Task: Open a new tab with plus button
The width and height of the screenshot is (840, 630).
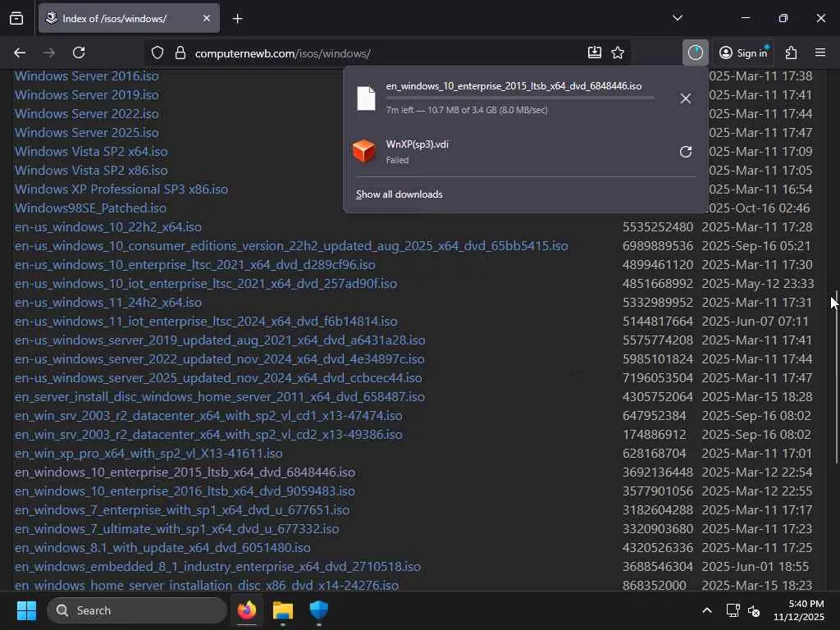Action: coord(237,19)
